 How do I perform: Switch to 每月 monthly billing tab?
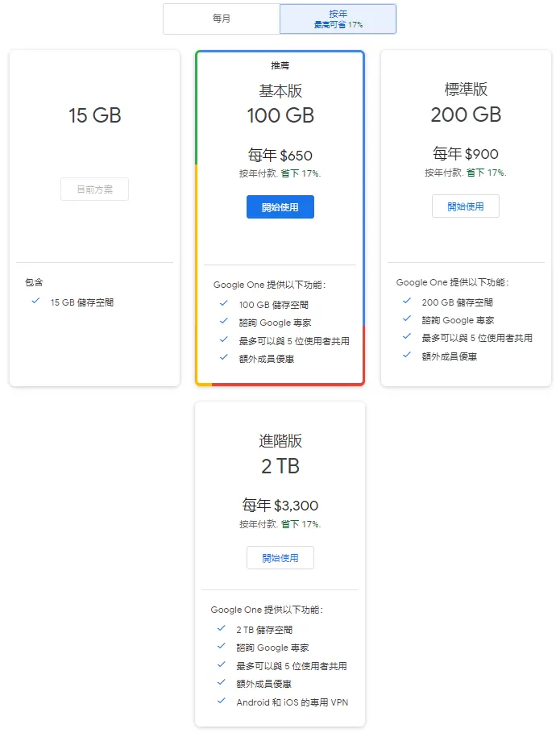pos(222,19)
